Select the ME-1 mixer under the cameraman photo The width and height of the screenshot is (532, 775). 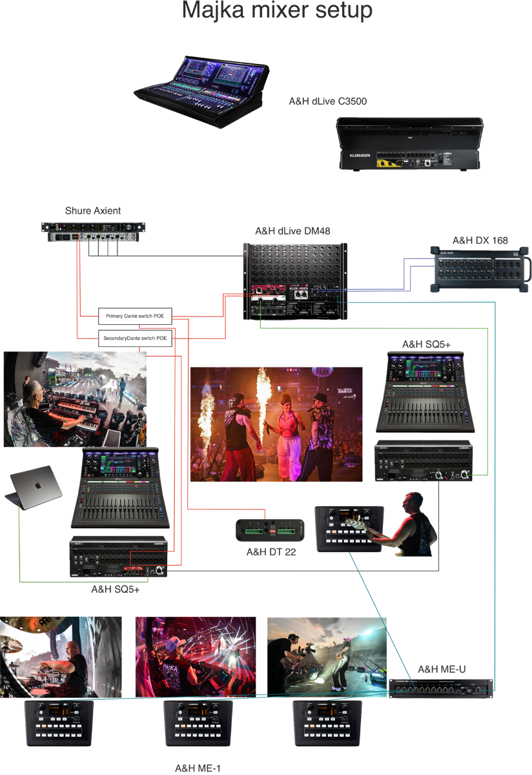tap(327, 724)
